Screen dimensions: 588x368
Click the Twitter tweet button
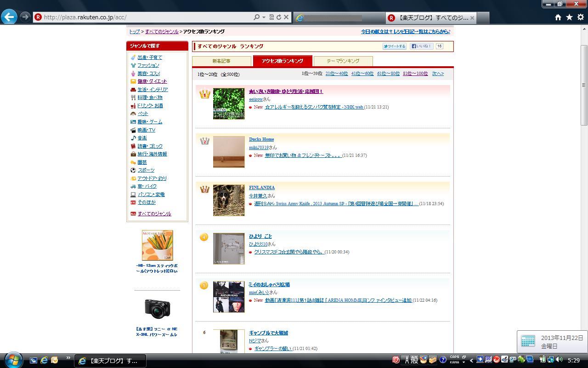point(395,46)
